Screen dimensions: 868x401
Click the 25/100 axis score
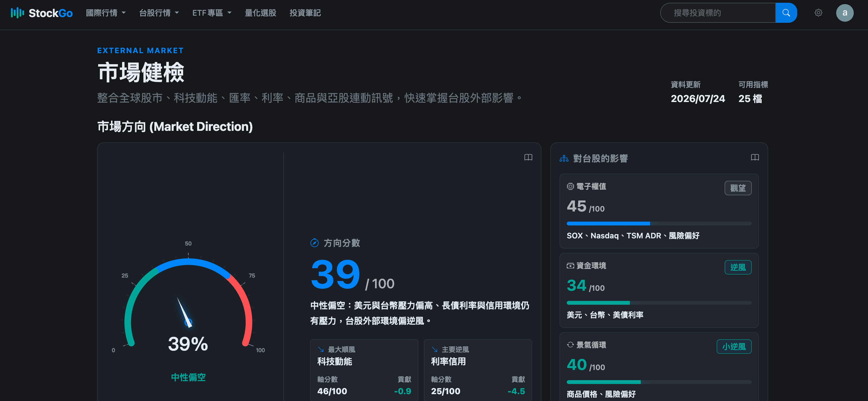pos(446,391)
